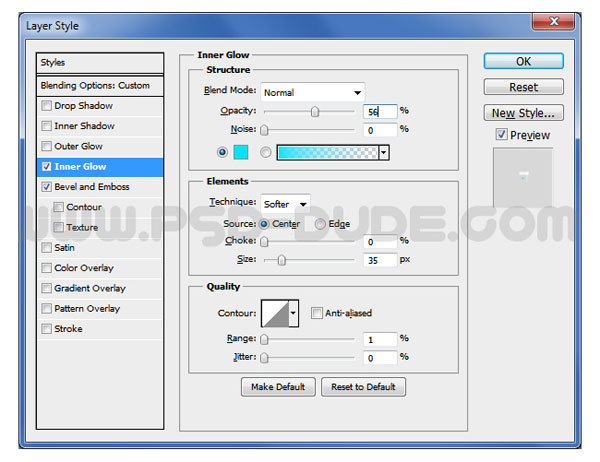
Task: Open the gradient editor preview bar
Action: click(x=328, y=153)
